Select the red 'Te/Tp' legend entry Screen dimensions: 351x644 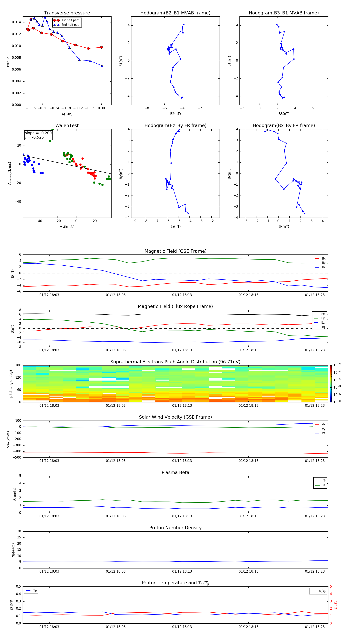(x=318, y=591)
